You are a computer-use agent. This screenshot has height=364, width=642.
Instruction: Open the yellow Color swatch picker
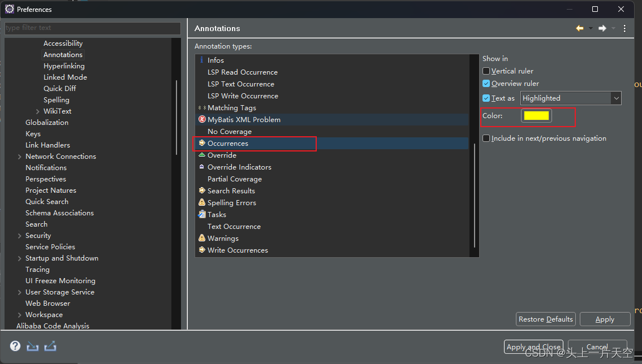pyautogui.click(x=536, y=116)
